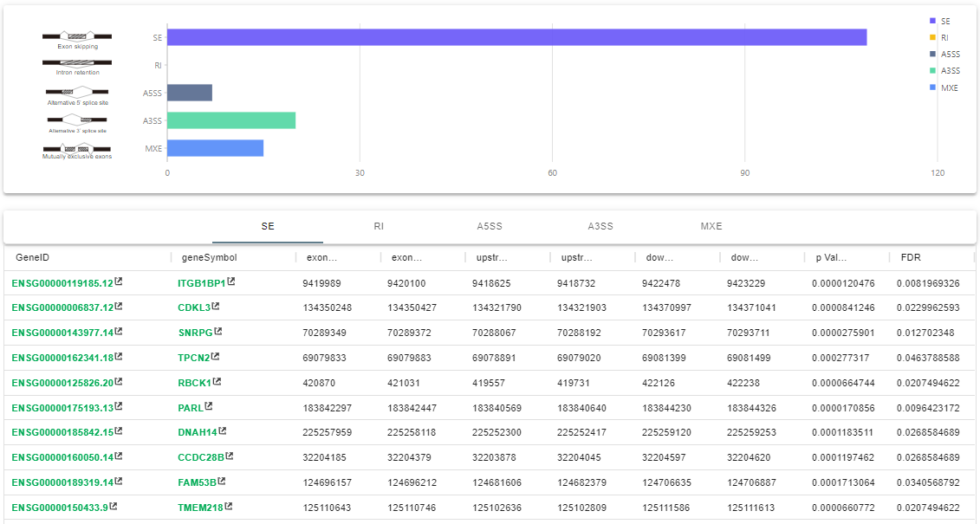Follow the ENSG00000125826.20 gene ID link
The width and height of the screenshot is (980, 524).
[62, 382]
